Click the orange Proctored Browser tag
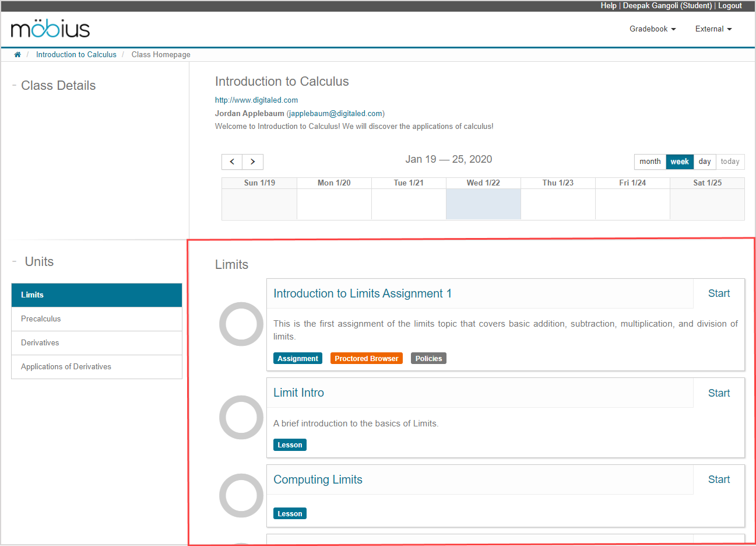Viewport: 756px width, 546px height. [x=366, y=359]
